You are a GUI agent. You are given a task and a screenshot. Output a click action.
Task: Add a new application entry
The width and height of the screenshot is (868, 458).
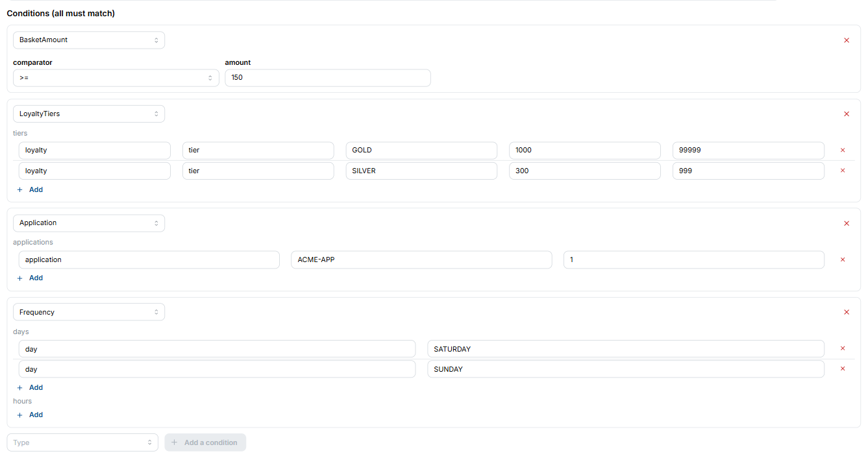click(30, 278)
